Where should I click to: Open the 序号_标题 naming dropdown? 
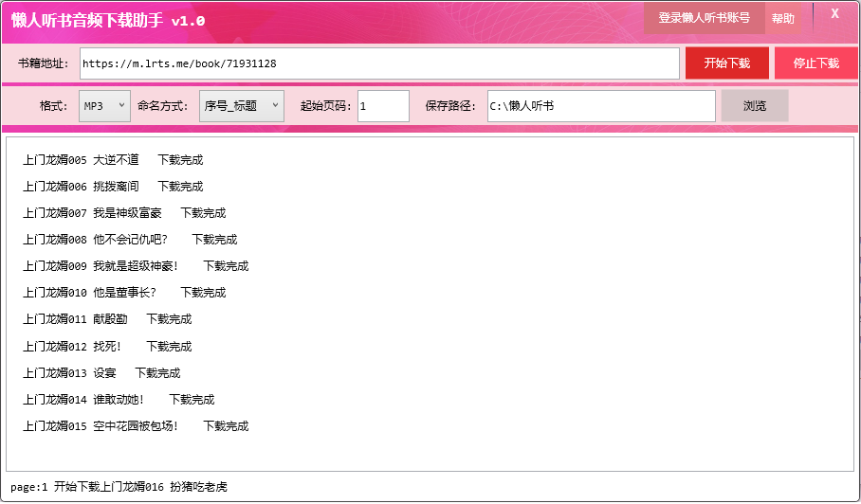click(242, 106)
